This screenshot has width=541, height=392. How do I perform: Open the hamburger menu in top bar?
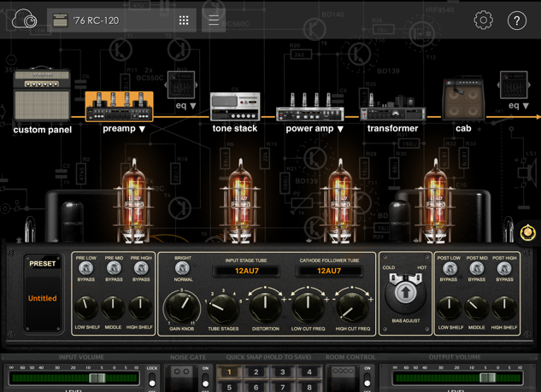pos(214,20)
